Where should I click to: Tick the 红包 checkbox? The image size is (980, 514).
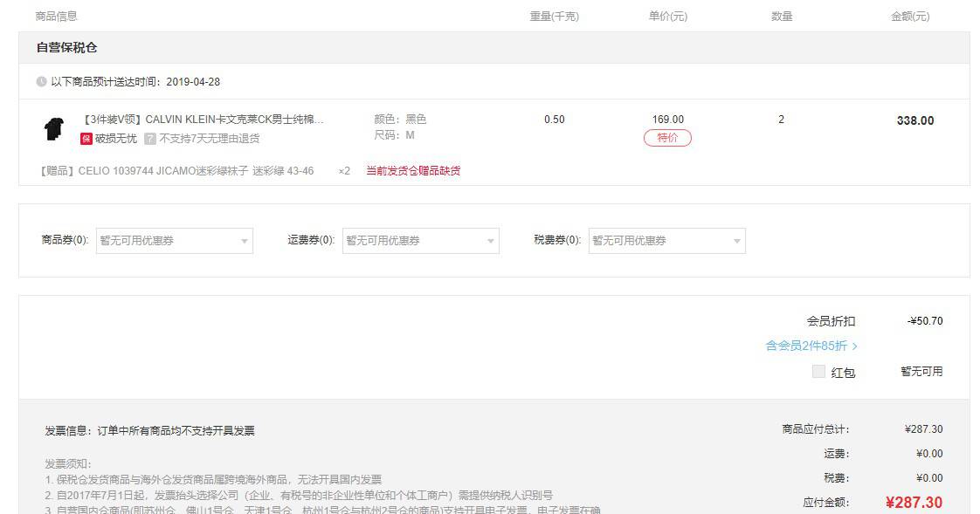coord(818,372)
